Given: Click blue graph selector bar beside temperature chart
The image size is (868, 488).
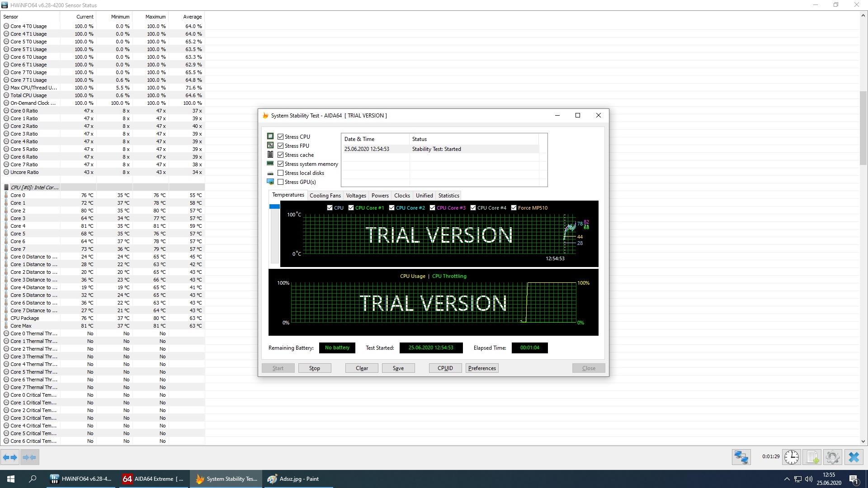Looking at the screenshot, I should (274, 206).
